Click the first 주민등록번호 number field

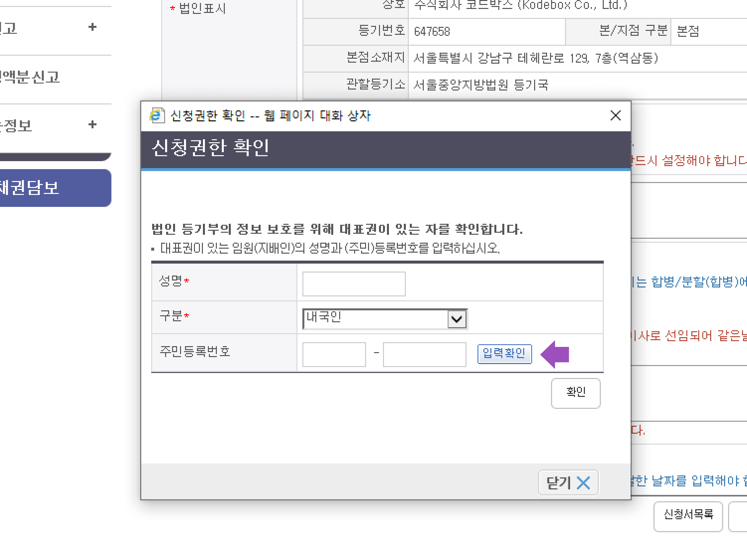click(333, 354)
